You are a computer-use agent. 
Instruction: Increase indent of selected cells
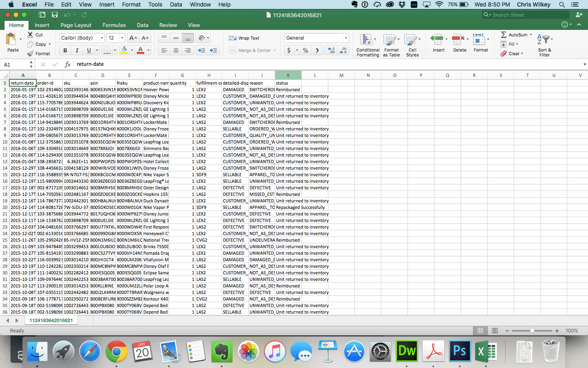[x=213, y=50]
